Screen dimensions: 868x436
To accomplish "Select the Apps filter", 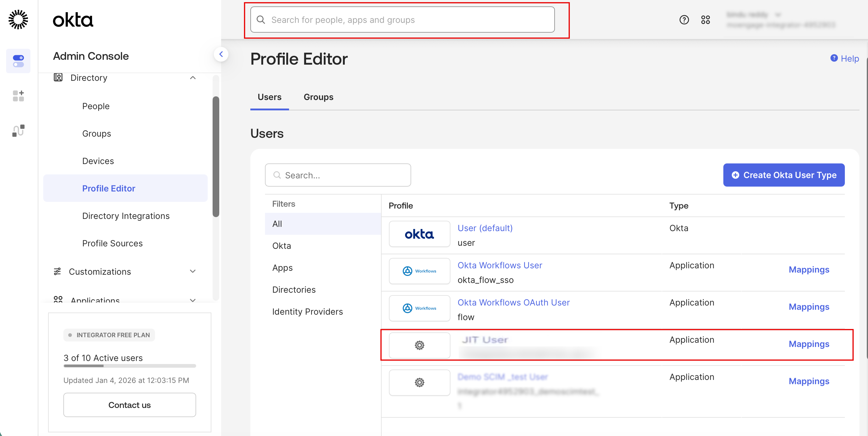I will coord(282,268).
